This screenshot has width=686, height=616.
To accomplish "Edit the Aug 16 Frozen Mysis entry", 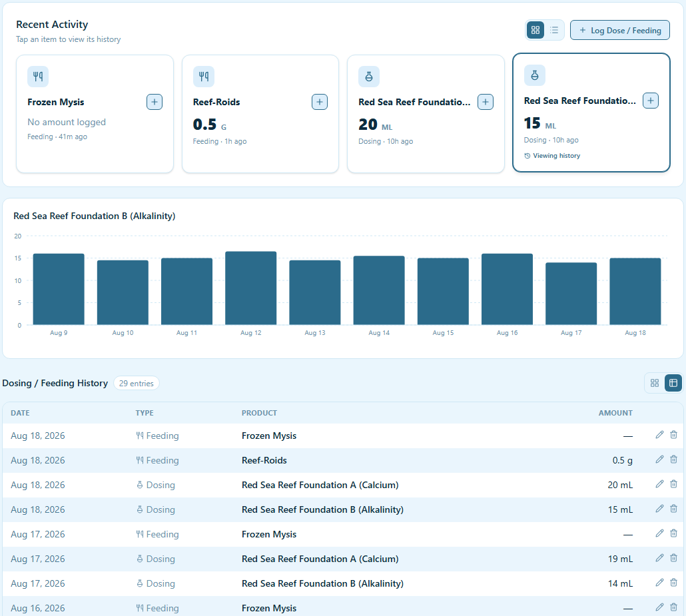I will pyautogui.click(x=659, y=607).
